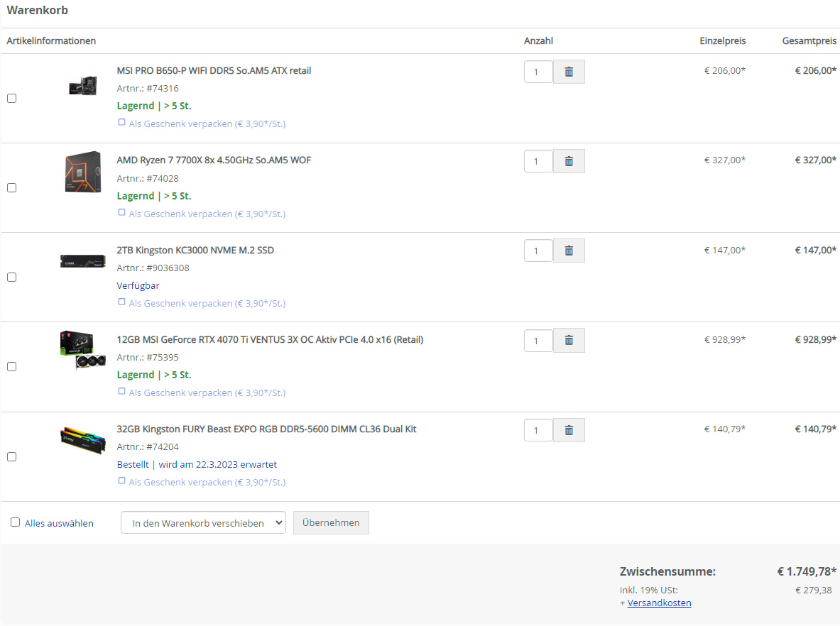The image size is (840, 626).
Task: Check gift wrap option for Kingston KC3000
Action: point(121,302)
